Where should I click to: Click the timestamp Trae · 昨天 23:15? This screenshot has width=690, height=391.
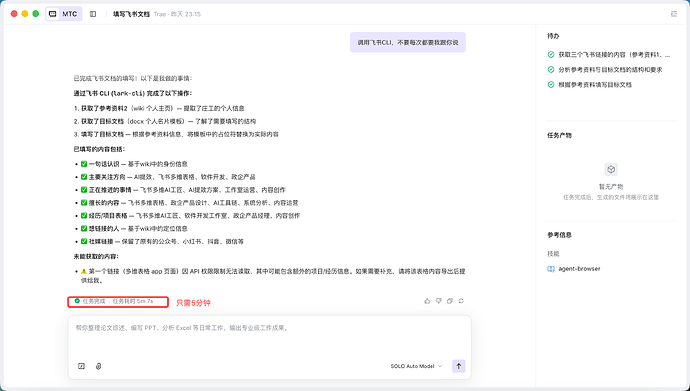click(x=177, y=14)
